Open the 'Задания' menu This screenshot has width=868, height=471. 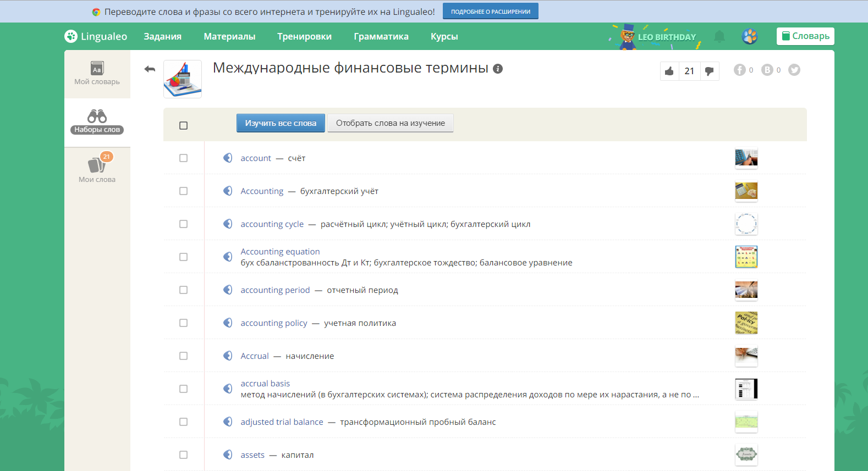[163, 36]
